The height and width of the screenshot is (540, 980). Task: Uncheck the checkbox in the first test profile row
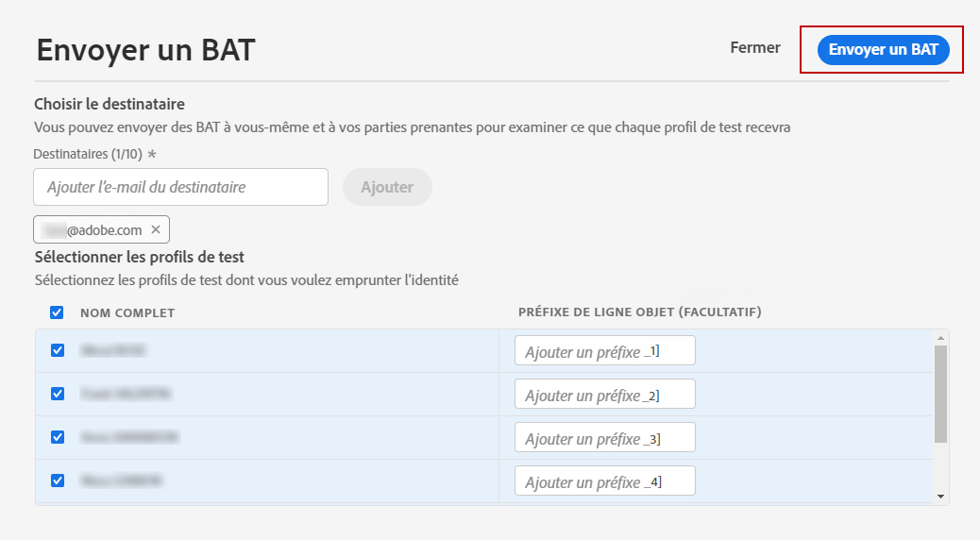[57, 350]
